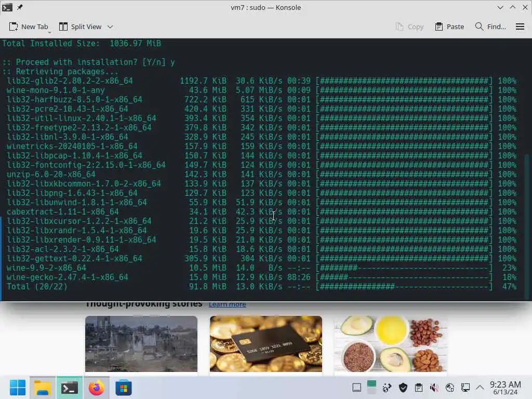Click the lib32-libpng-1.6.43-1-x86_64 line
This screenshot has height=399, width=532.
click(262, 193)
